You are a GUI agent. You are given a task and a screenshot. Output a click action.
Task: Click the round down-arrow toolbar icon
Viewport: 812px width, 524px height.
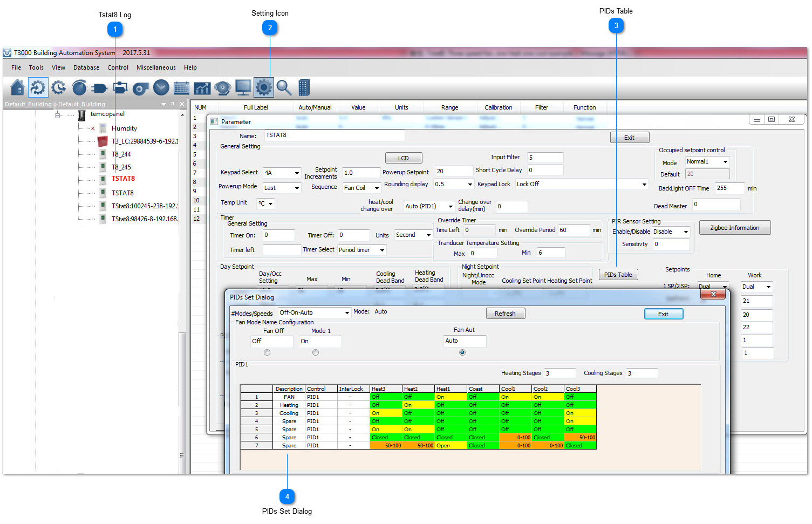coord(161,87)
